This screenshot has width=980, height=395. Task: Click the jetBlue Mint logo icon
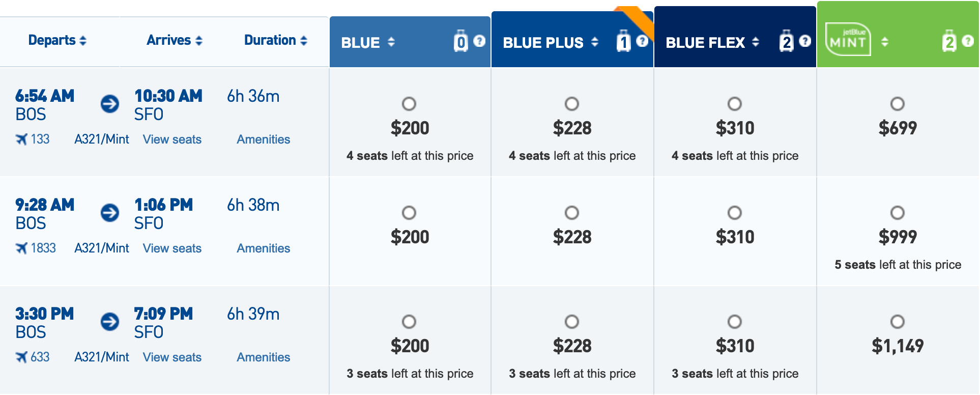848,40
